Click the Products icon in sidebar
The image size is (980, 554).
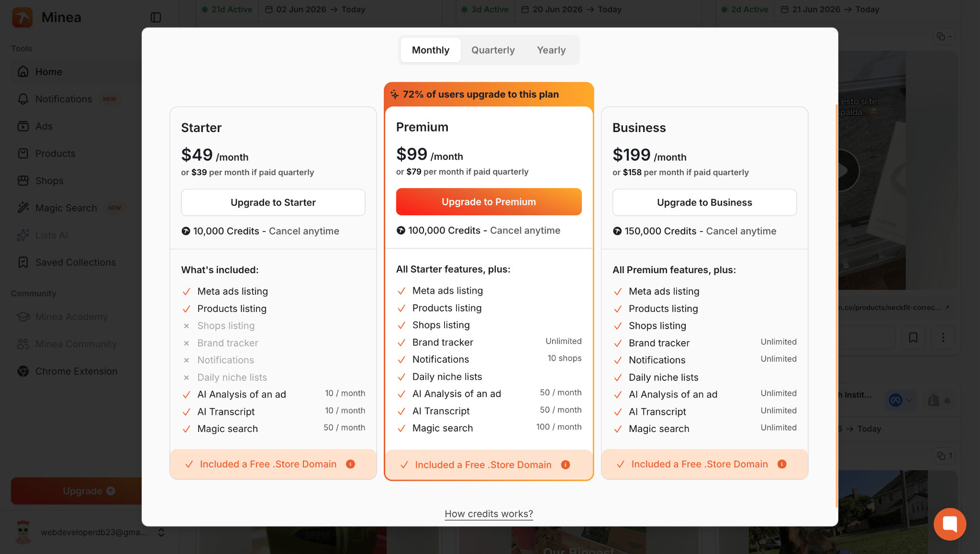click(23, 154)
